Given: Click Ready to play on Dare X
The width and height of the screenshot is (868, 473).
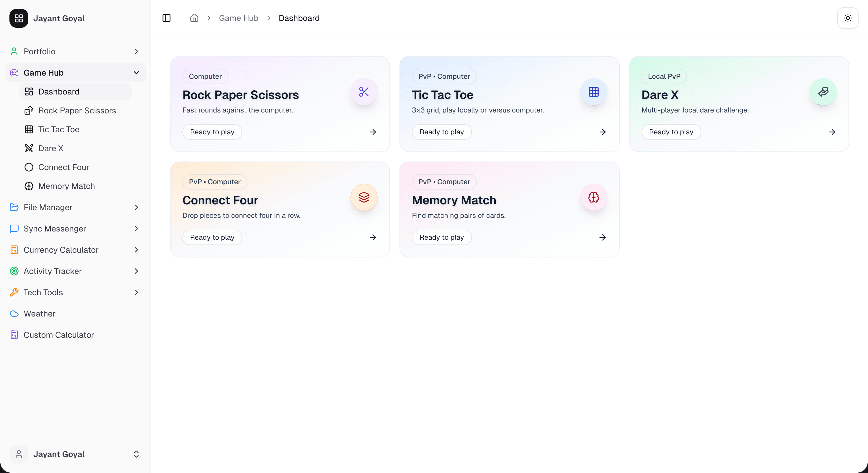Looking at the screenshot, I should point(671,132).
